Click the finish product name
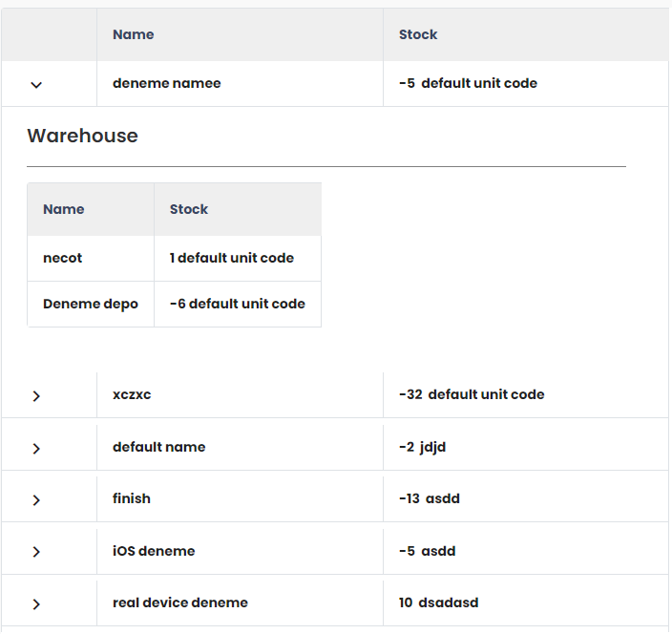 pyautogui.click(x=131, y=498)
